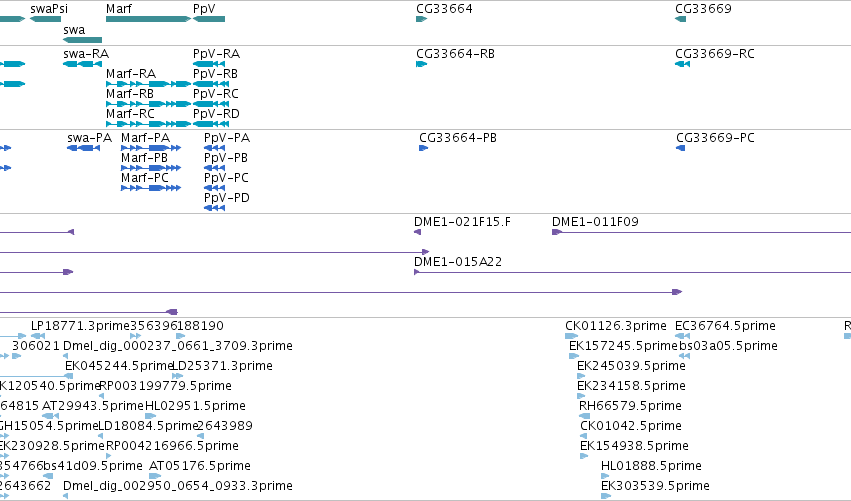Image resolution: width=851 pixels, height=501 pixels.
Task: Click the EK157245.5prime EST glyph
Action: coord(574,357)
